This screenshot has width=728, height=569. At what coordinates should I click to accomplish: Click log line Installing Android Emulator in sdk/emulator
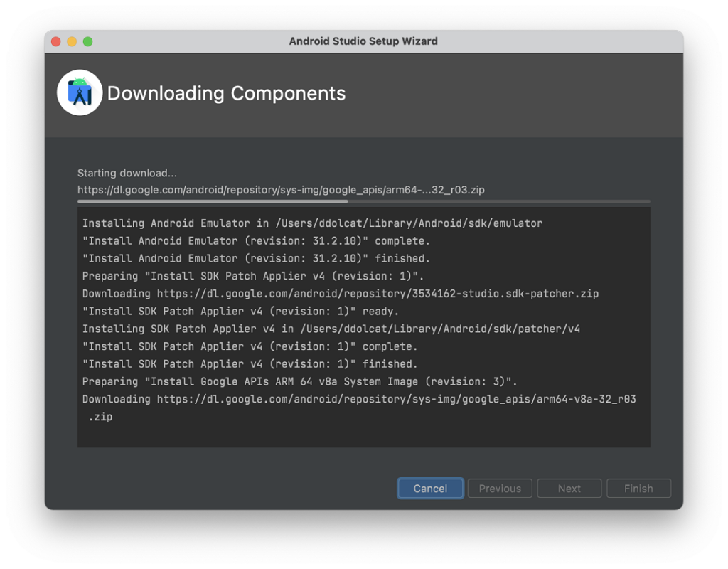coord(312,223)
